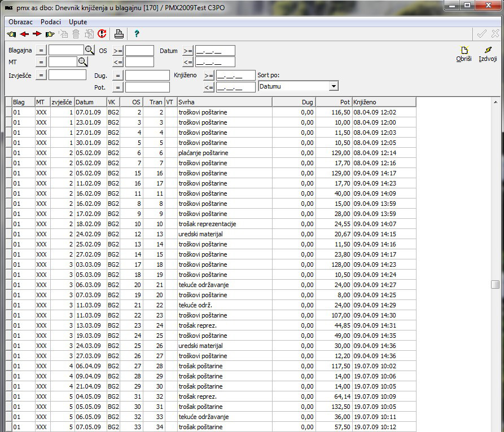Focus the Datum <= date input
Image resolution: width=504 pixels, height=432 pixels.
point(215,61)
